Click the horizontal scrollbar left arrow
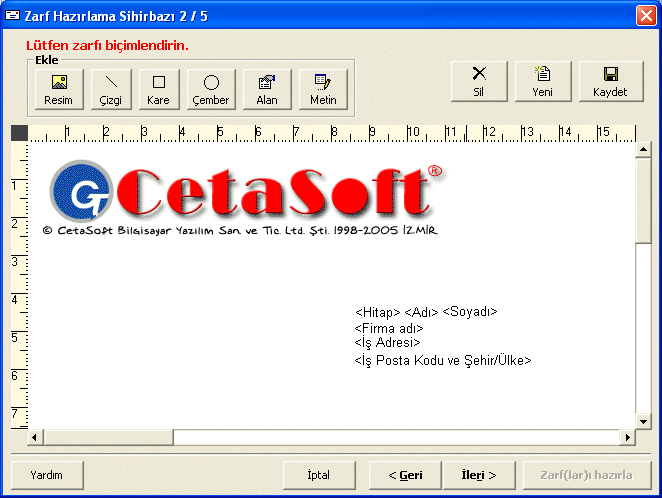 coord(35,437)
